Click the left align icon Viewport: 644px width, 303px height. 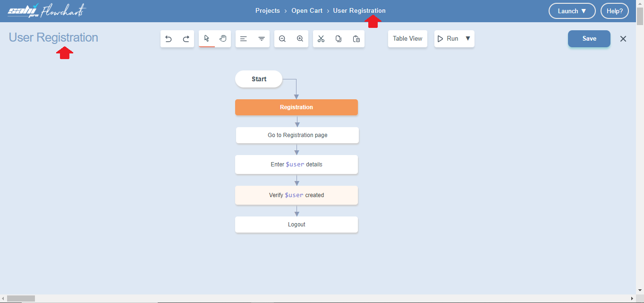(x=244, y=39)
